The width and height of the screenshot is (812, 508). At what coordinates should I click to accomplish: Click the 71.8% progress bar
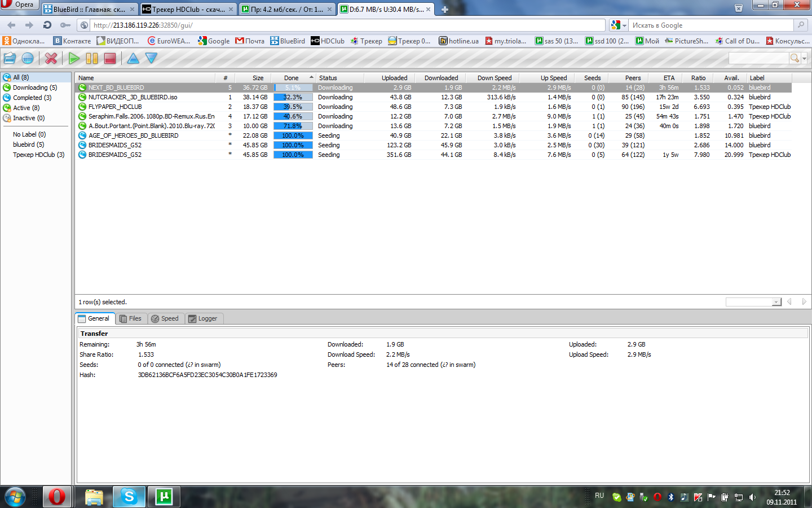point(293,126)
